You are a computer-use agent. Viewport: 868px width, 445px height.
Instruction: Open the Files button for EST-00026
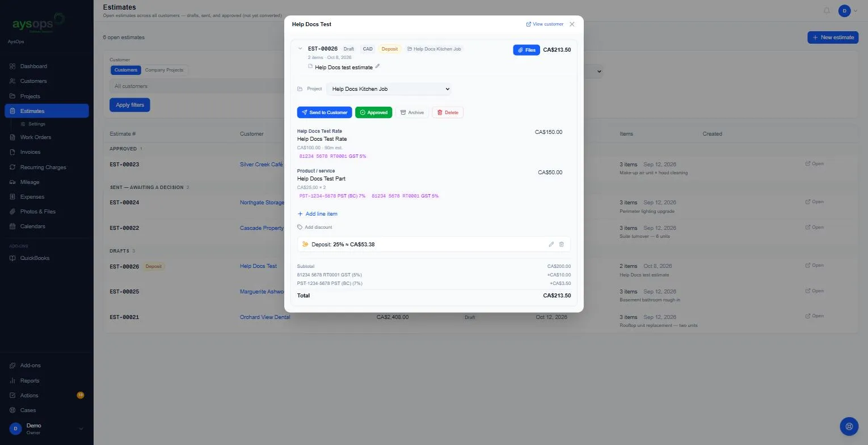[526, 50]
